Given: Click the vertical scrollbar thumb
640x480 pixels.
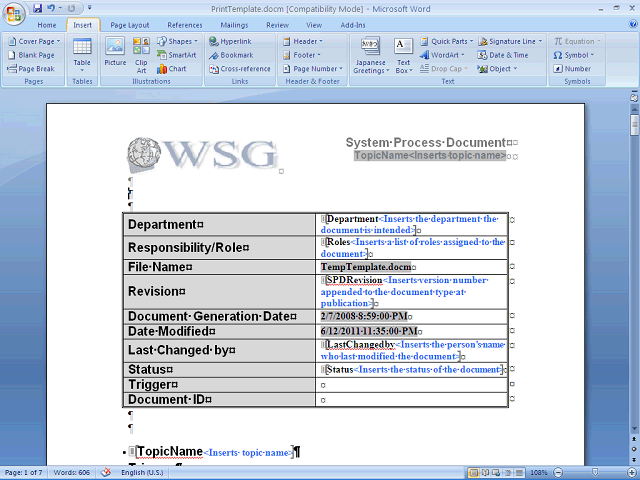Looking at the screenshot, I should (635, 124).
